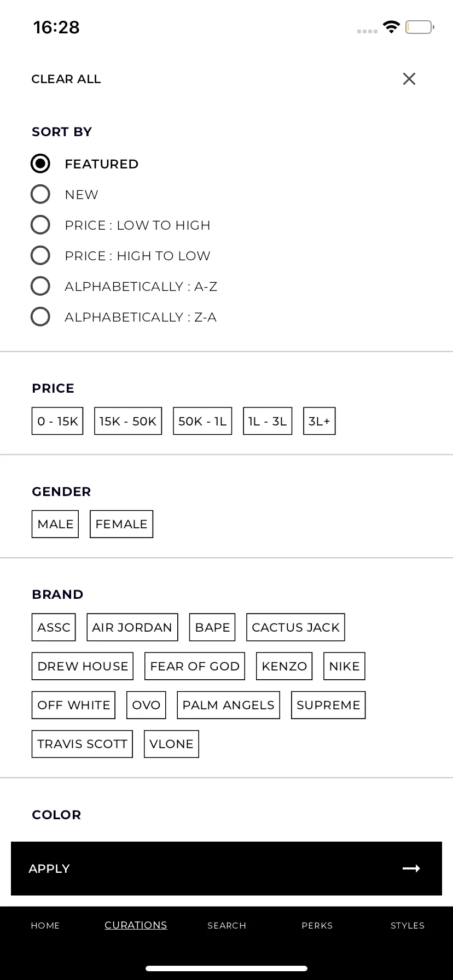Switch to the Search tab
The height and width of the screenshot is (980, 453).
[226, 925]
